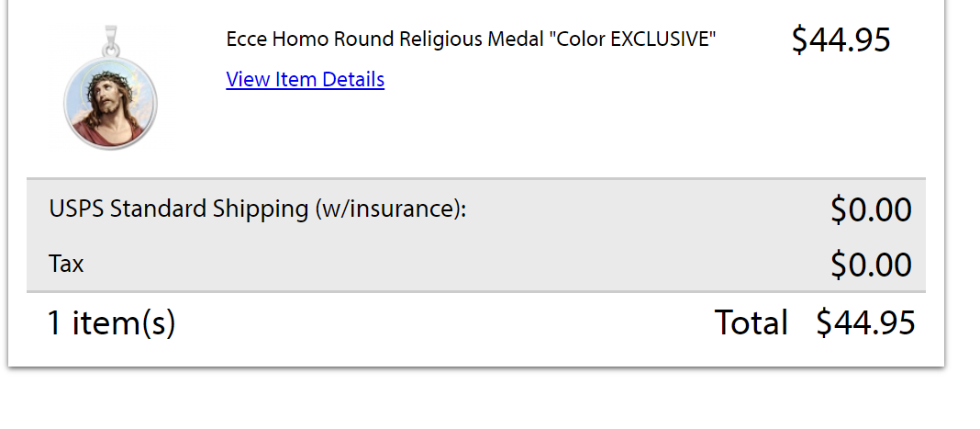980x429 pixels.
Task: Click the order total $44.95 amount
Action: click(865, 322)
